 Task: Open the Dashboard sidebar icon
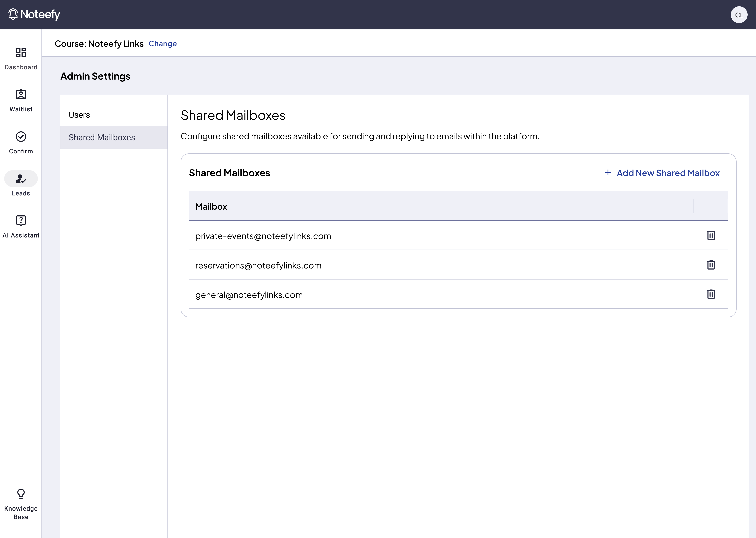tap(21, 53)
